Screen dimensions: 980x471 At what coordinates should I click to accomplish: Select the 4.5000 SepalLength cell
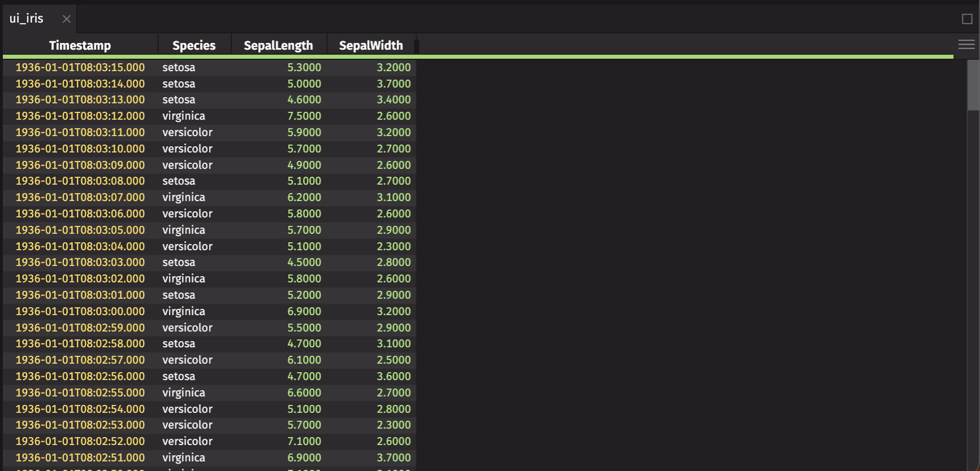coord(304,262)
